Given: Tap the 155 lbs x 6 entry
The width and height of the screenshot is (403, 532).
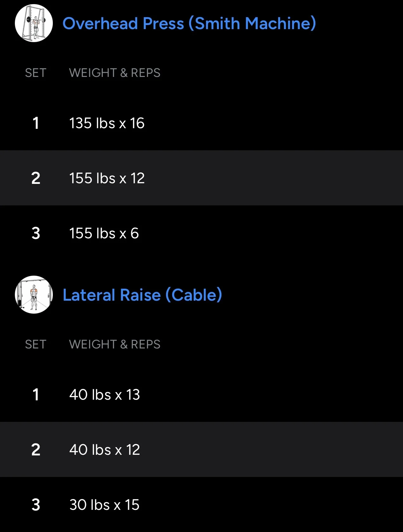Looking at the screenshot, I should pos(104,233).
